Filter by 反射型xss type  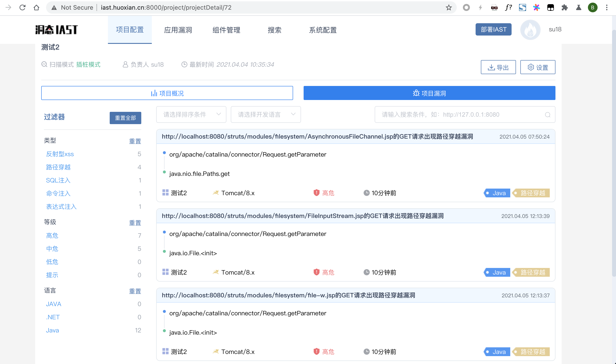(60, 154)
